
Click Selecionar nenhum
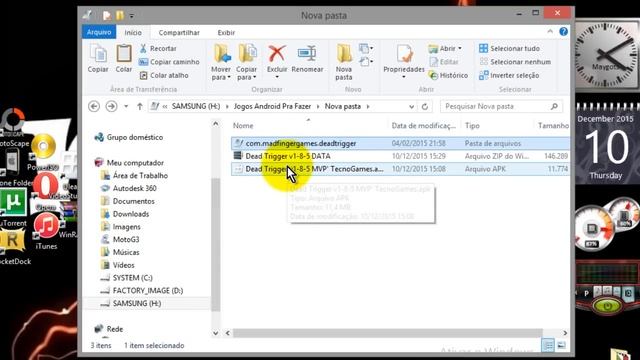pyautogui.click(x=515, y=62)
